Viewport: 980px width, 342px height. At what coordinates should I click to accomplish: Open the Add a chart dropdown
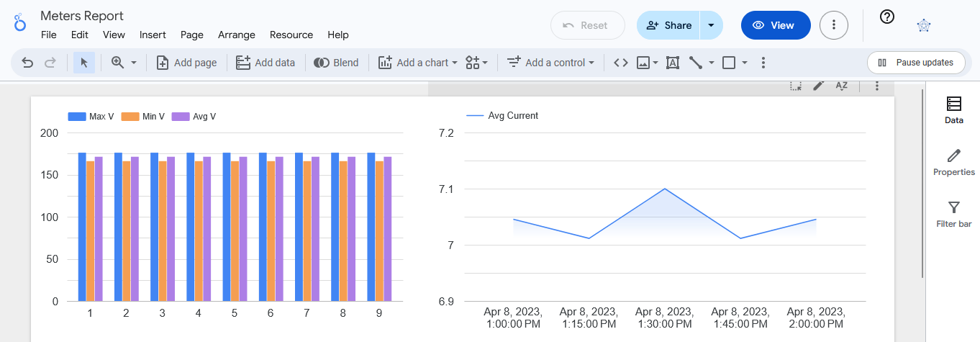[x=418, y=63]
